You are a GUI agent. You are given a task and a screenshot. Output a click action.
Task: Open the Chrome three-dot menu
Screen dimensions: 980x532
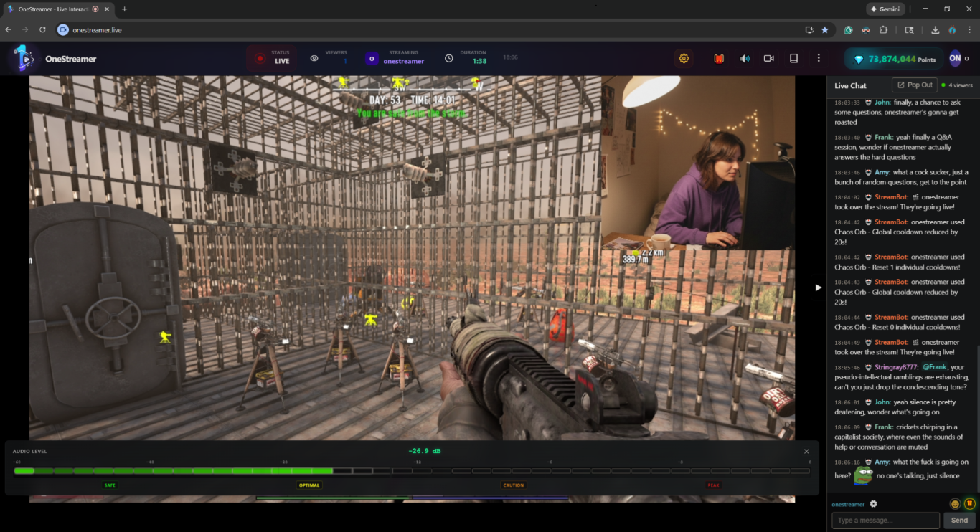[x=969, y=30]
